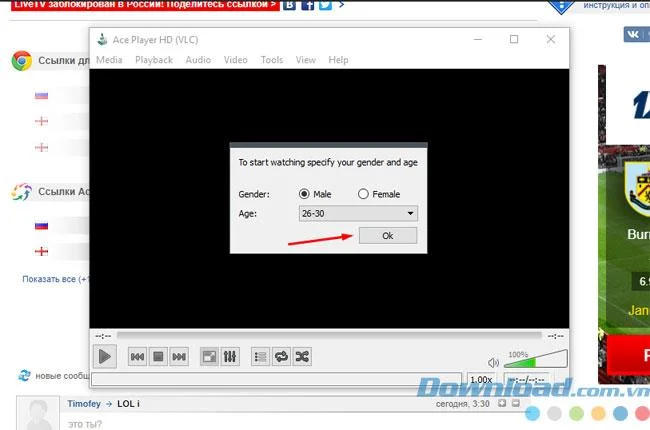Click the Facebook share icon at top
This screenshot has height=430, width=650.
308,5
